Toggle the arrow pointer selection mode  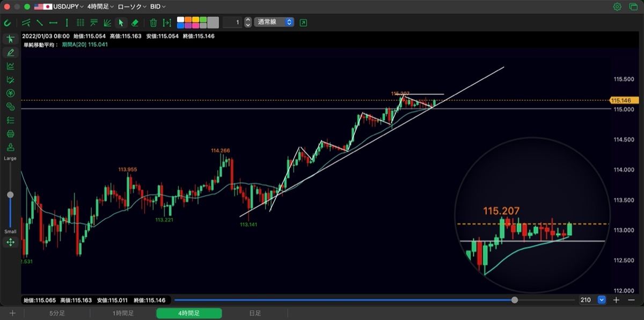[x=121, y=23]
